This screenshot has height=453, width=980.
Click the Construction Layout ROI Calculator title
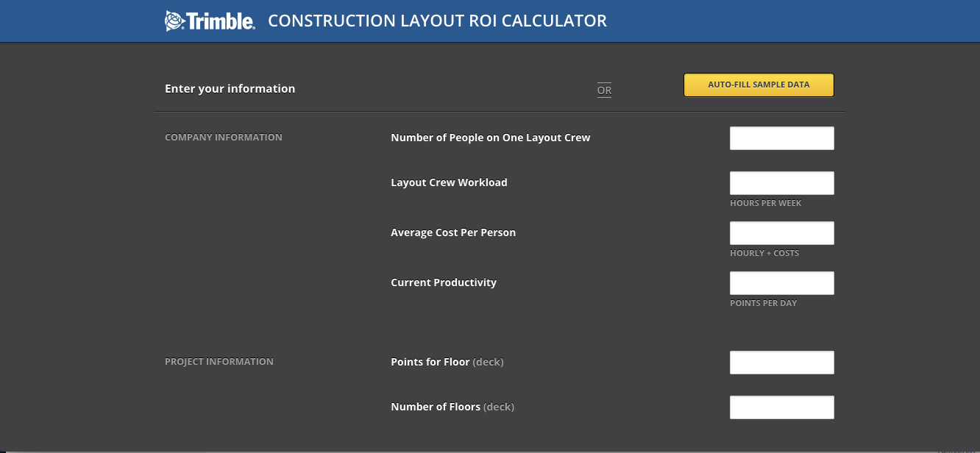pos(438,21)
